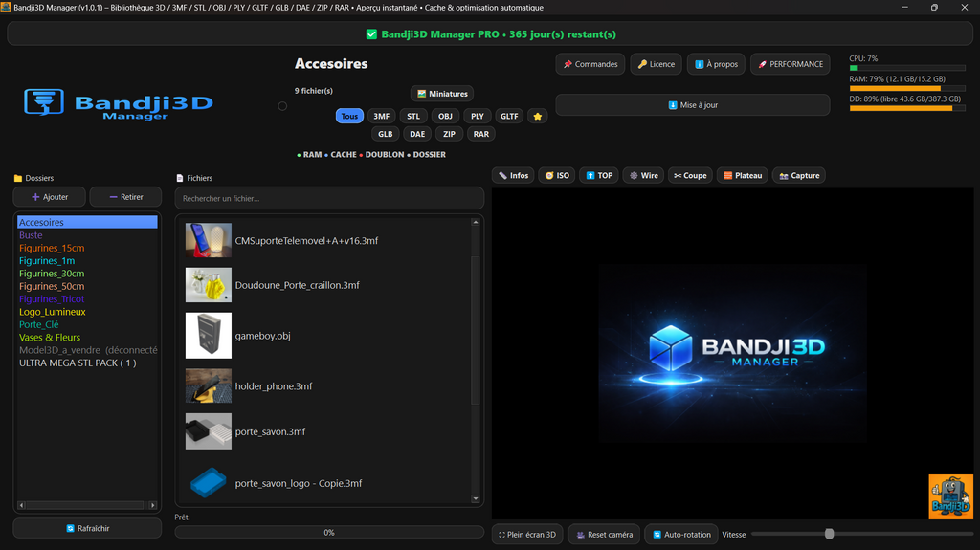Filter files by GLB format

(x=385, y=134)
